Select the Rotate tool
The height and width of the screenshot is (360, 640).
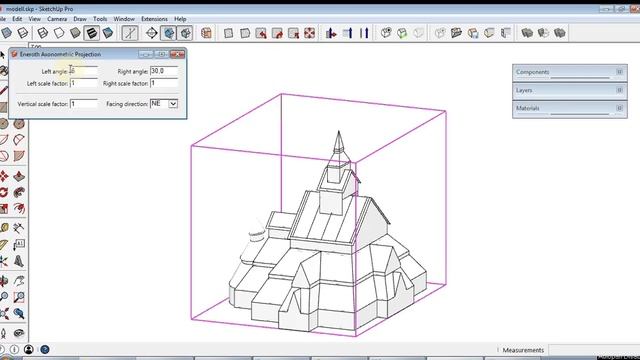point(4,192)
